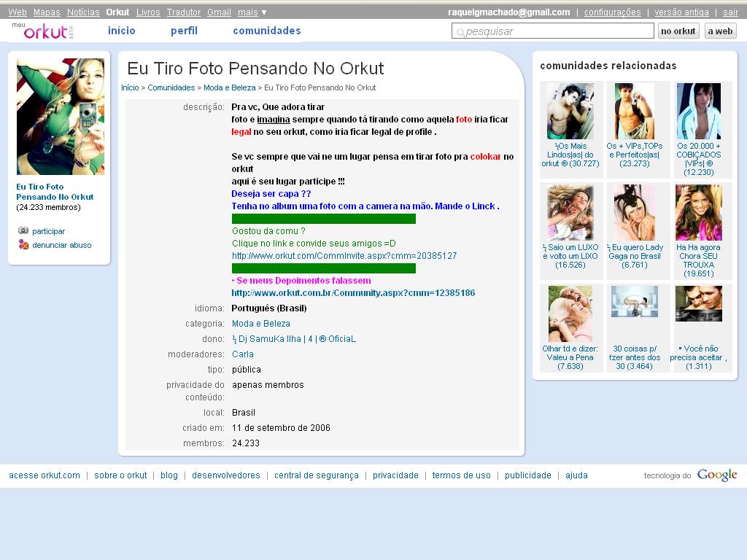Go to the perfil tab
The image size is (747, 560).
(x=184, y=31)
